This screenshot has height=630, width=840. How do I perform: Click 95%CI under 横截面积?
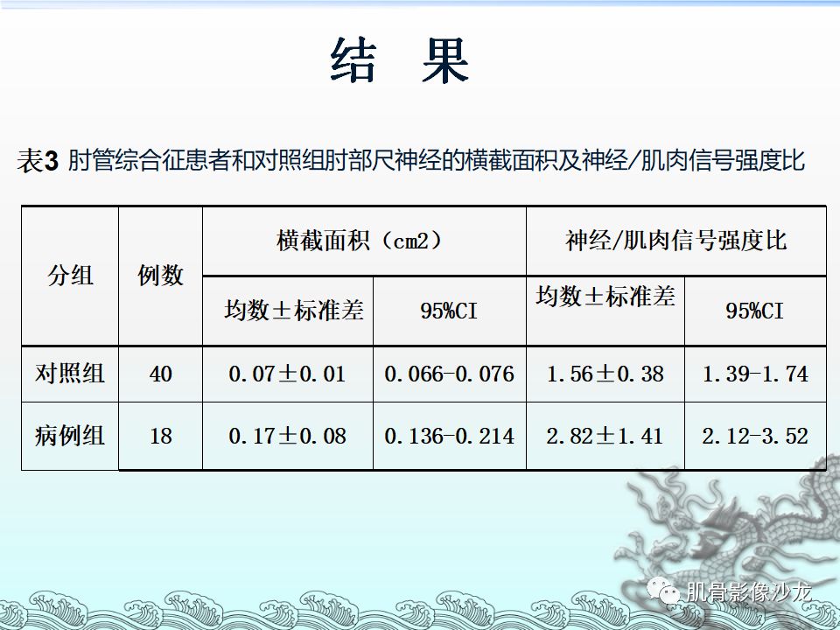coord(450,311)
